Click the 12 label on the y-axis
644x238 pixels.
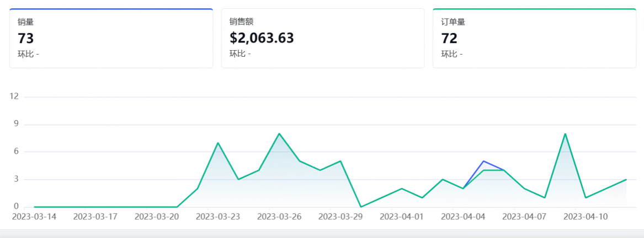click(x=14, y=96)
